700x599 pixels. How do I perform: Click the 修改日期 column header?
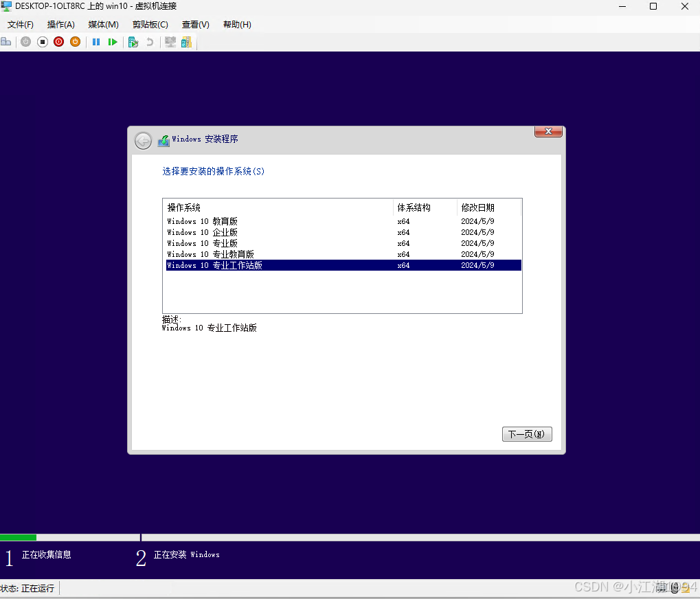(x=489, y=207)
